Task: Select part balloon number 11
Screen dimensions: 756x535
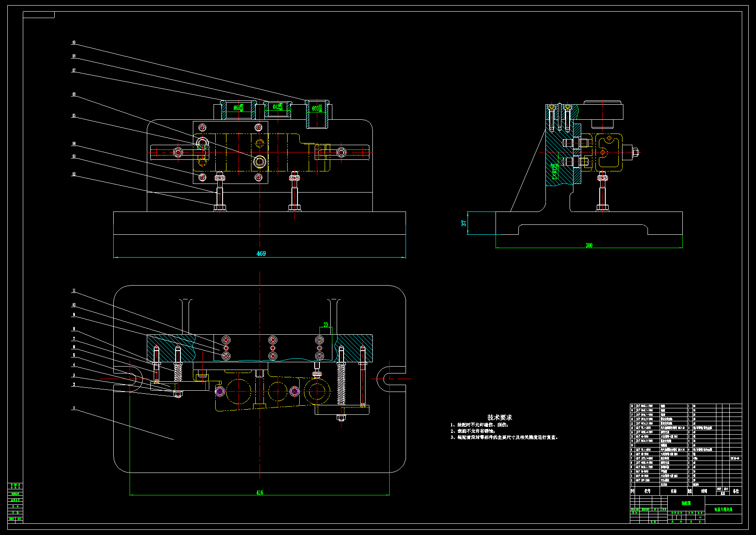Action: (x=74, y=291)
